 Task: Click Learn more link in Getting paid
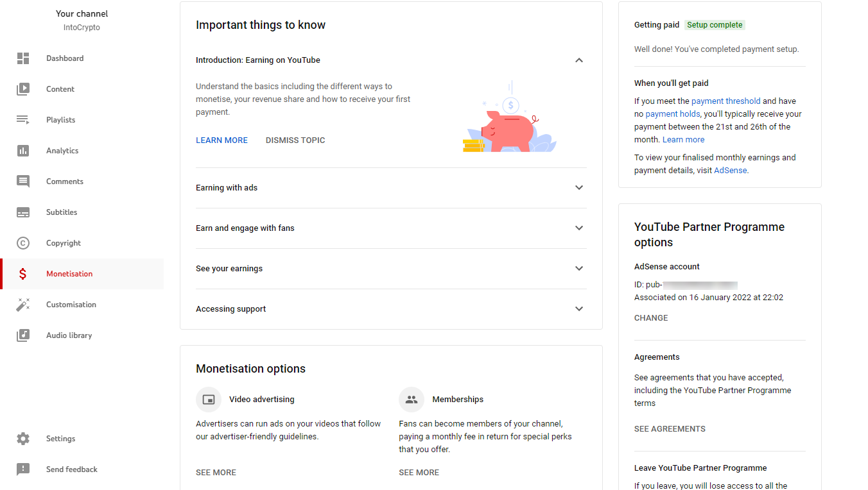click(683, 140)
